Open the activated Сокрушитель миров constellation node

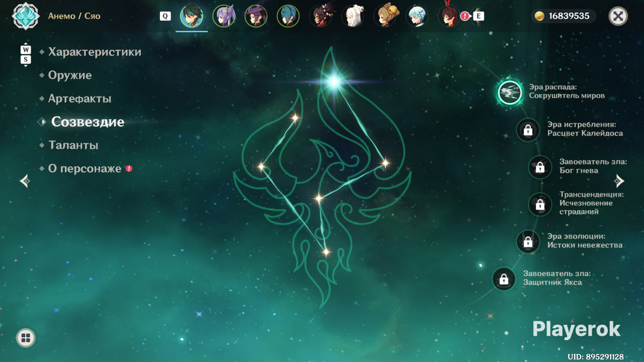tap(510, 93)
